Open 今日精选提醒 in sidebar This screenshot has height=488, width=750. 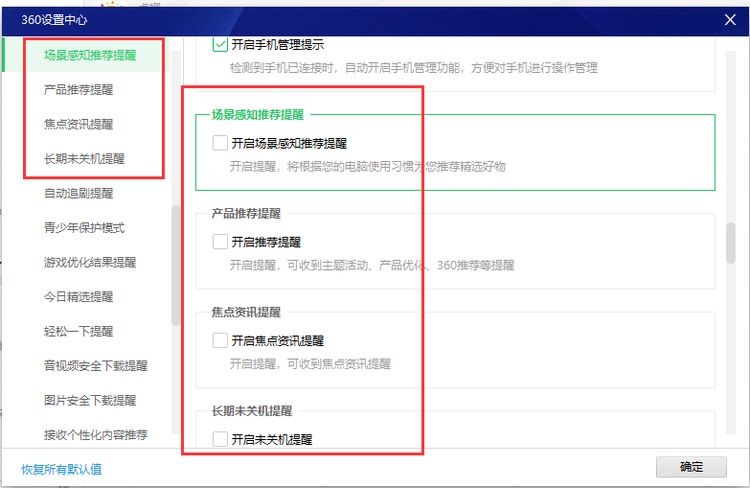tap(78, 297)
